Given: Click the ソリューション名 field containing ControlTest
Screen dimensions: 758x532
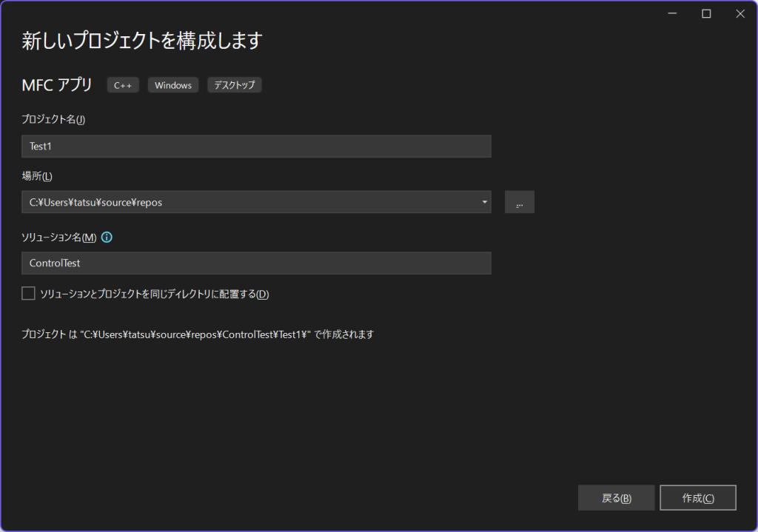Looking at the screenshot, I should (x=256, y=263).
